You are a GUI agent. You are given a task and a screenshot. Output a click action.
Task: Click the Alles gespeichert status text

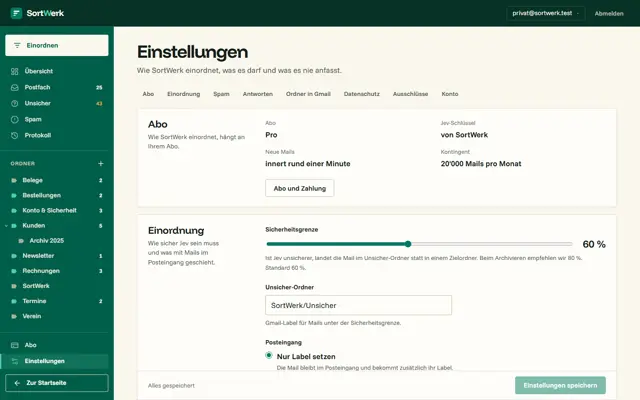(171, 386)
